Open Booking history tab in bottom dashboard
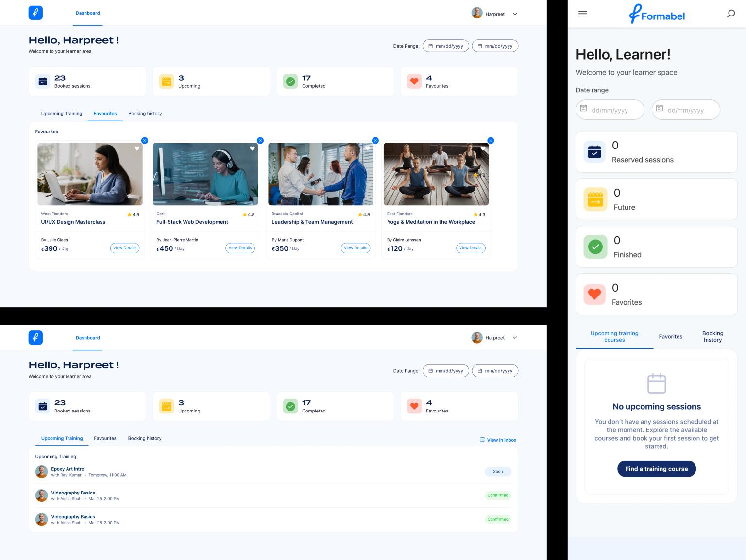The width and height of the screenshot is (746, 560). [x=145, y=438]
